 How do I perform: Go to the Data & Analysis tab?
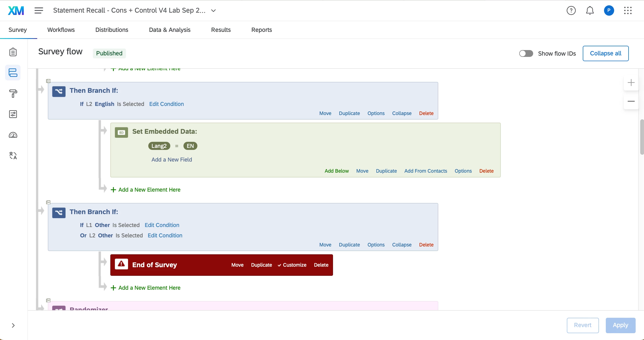click(170, 30)
